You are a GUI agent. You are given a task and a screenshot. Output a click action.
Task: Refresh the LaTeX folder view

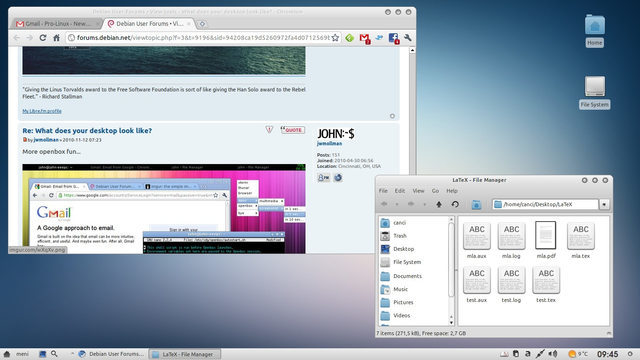tap(455, 204)
